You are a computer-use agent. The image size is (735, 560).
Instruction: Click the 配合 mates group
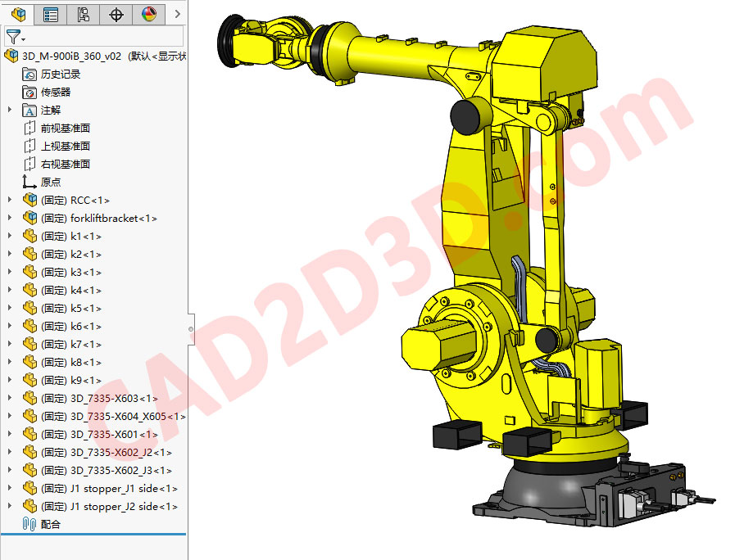tap(44, 524)
